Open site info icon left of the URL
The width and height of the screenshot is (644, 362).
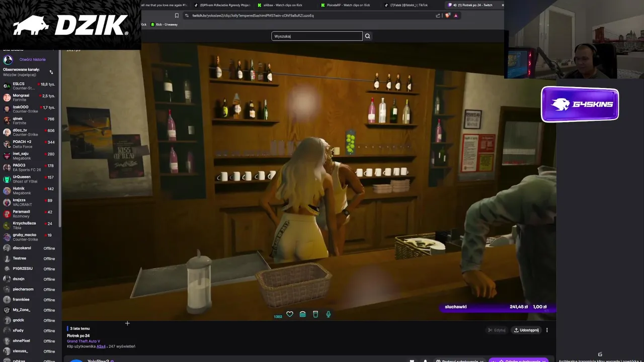[x=187, y=16]
